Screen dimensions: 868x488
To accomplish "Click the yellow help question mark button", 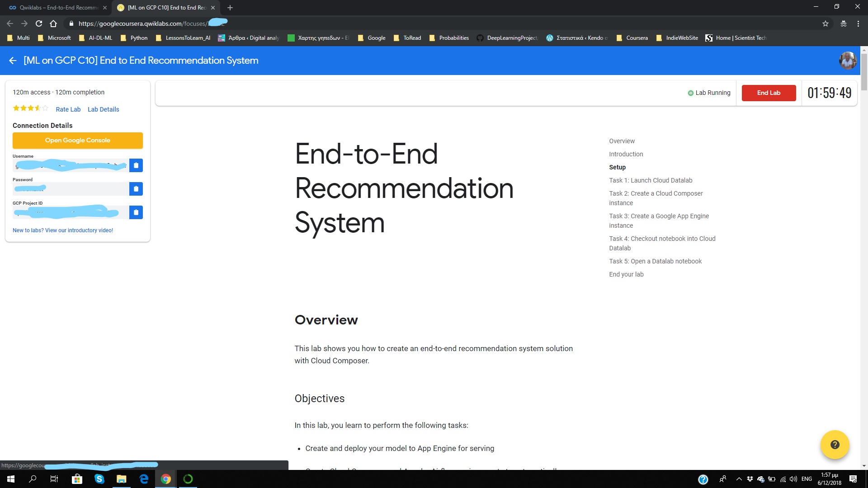I will click(x=835, y=445).
